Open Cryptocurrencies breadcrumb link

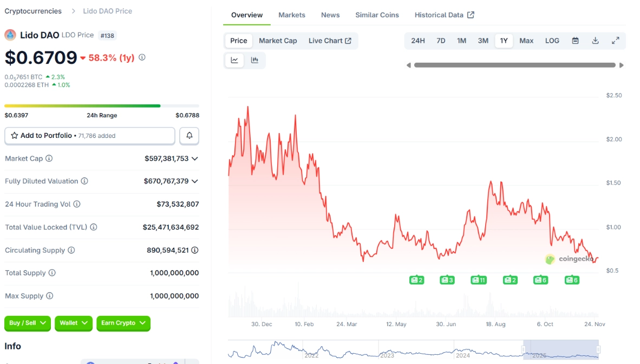coord(33,11)
